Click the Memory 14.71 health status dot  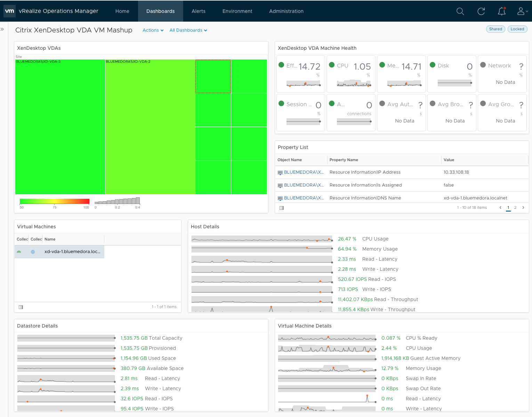(x=382, y=65)
